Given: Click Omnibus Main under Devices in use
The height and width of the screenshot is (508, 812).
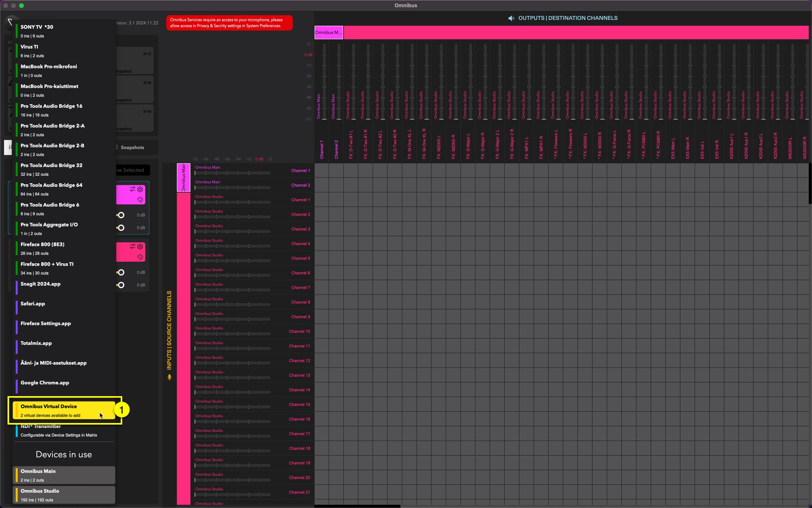Looking at the screenshot, I should (63, 475).
